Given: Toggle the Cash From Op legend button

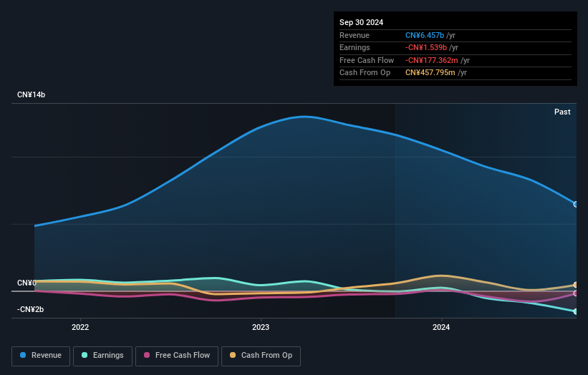Looking at the screenshot, I should [x=261, y=356].
